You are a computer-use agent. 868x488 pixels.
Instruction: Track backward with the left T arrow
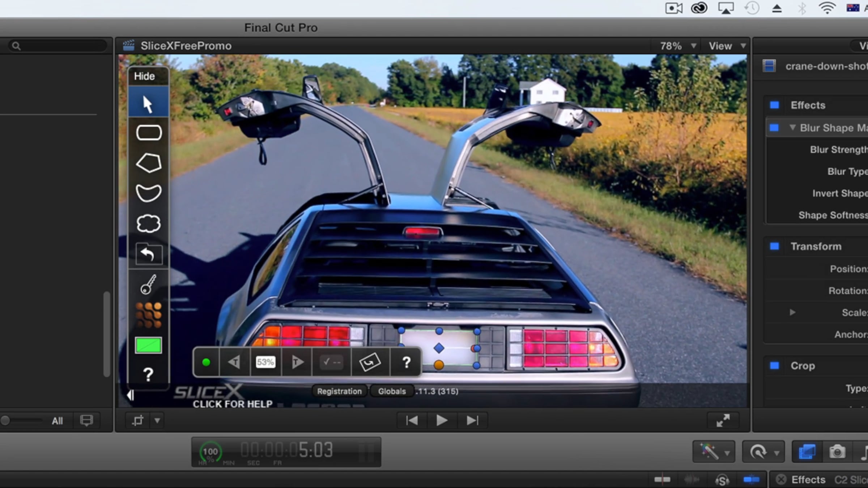click(234, 362)
